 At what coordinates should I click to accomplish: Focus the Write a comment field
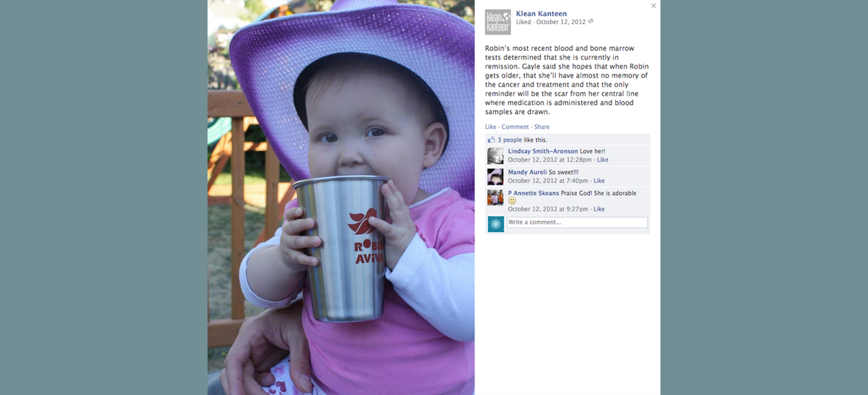577,222
